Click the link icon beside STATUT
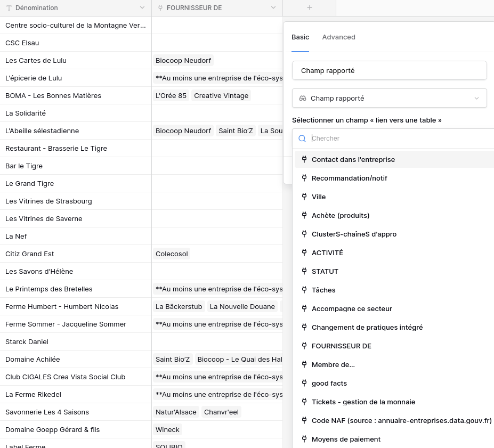This screenshot has width=494, height=448. (304, 271)
